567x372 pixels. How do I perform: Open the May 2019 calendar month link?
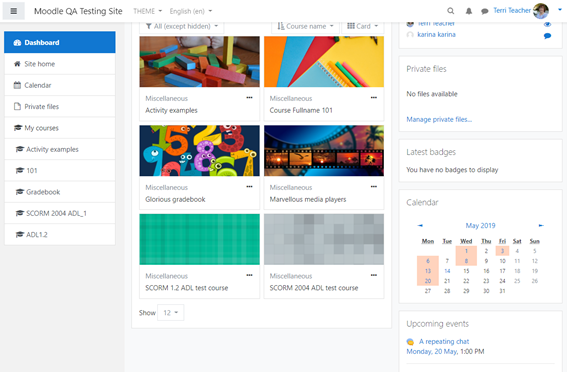(x=481, y=226)
